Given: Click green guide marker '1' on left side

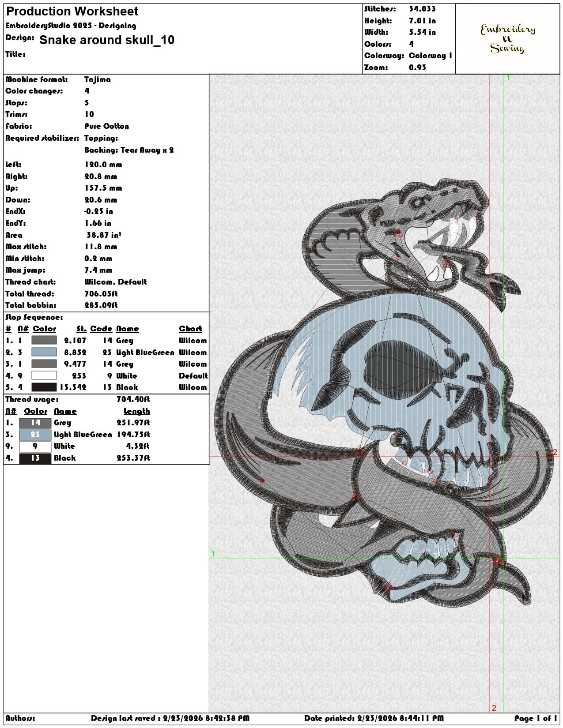Looking at the screenshot, I should click(x=213, y=554).
